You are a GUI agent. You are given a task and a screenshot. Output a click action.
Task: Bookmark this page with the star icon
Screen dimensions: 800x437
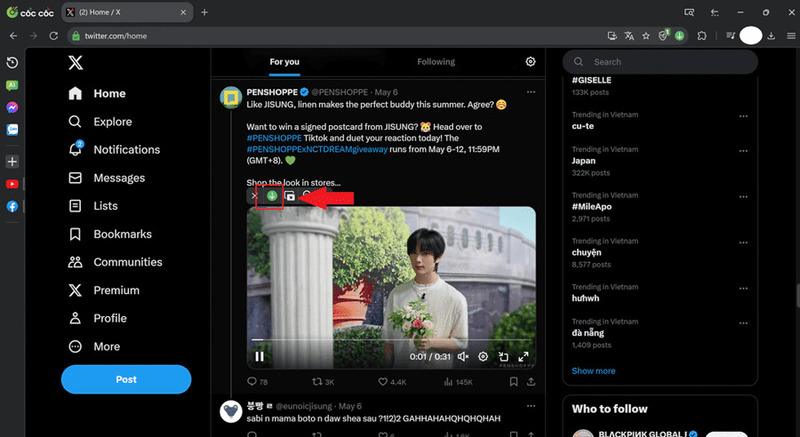click(x=646, y=36)
